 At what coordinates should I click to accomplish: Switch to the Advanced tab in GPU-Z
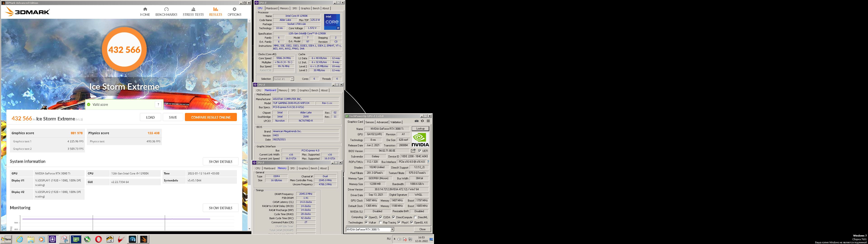point(382,122)
